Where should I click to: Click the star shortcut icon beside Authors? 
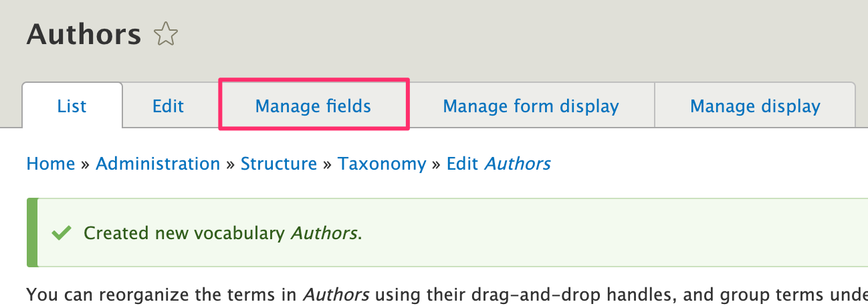point(165,35)
